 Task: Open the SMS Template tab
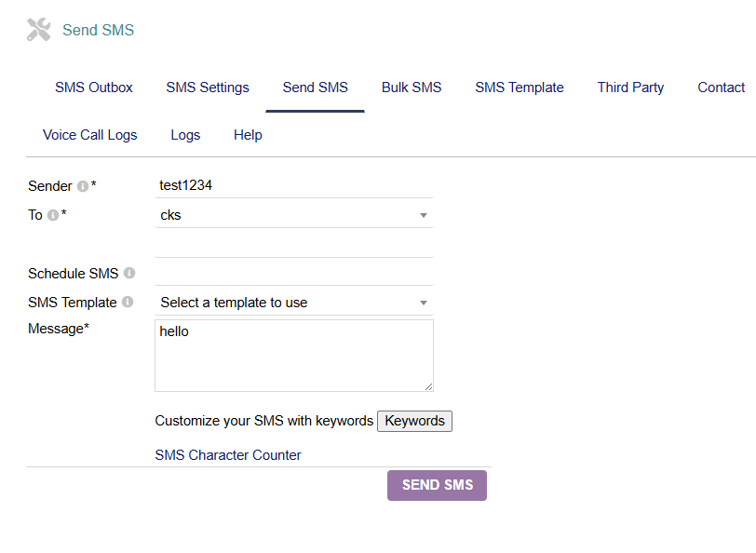pos(520,88)
